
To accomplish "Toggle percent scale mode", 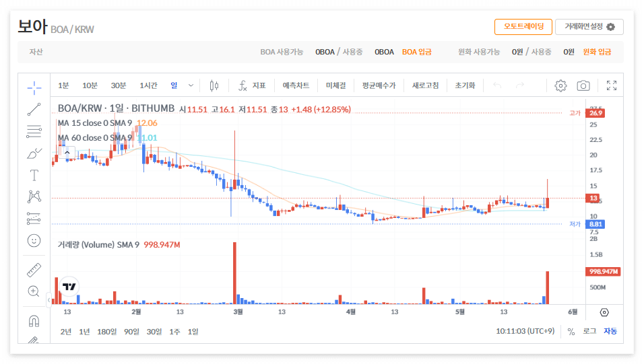I will pos(571,332).
